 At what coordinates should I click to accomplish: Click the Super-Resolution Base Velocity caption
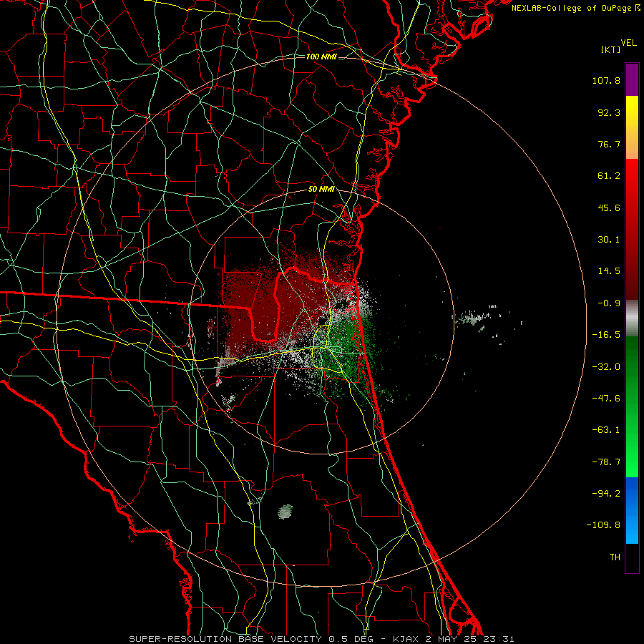click(321, 639)
